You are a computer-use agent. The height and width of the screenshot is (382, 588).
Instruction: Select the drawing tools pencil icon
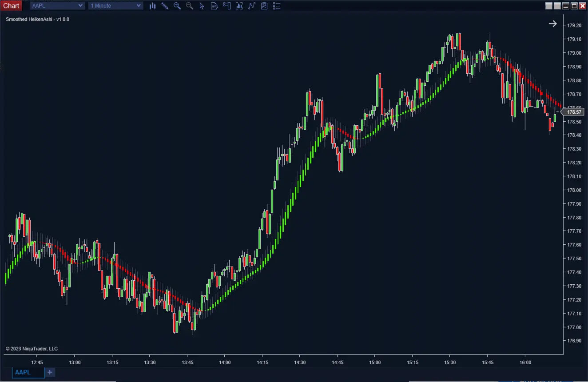(x=165, y=6)
